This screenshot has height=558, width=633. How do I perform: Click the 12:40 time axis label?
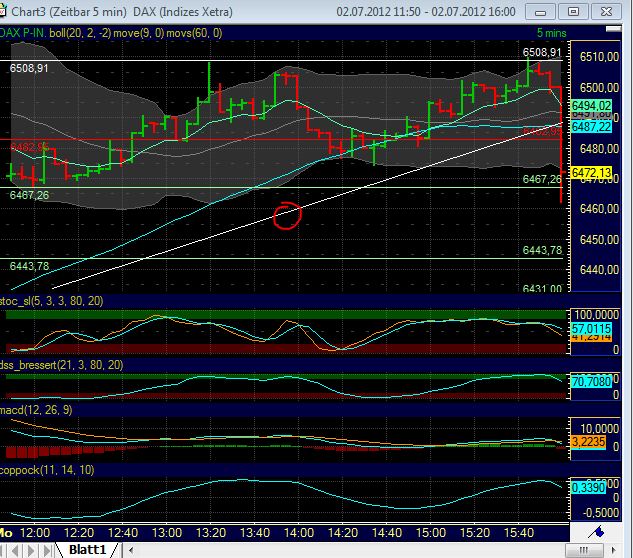coord(123,533)
